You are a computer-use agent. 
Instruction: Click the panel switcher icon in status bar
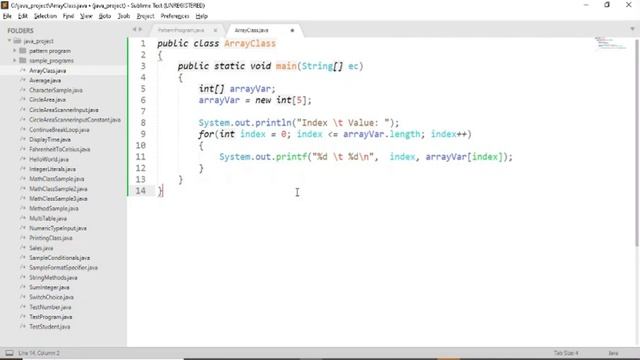tap(9, 353)
